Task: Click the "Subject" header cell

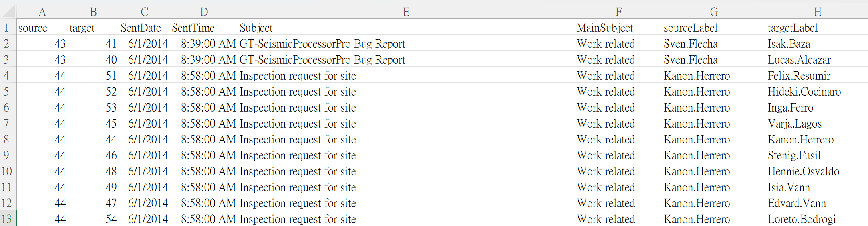Action: [406, 28]
